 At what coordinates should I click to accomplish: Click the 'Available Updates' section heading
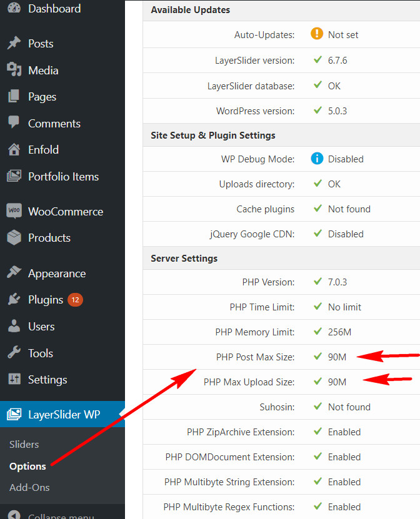point(191,10)
